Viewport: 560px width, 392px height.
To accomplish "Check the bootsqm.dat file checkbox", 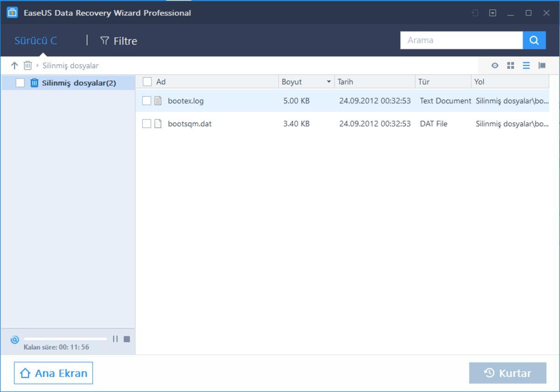I will [x=147, y=124].
